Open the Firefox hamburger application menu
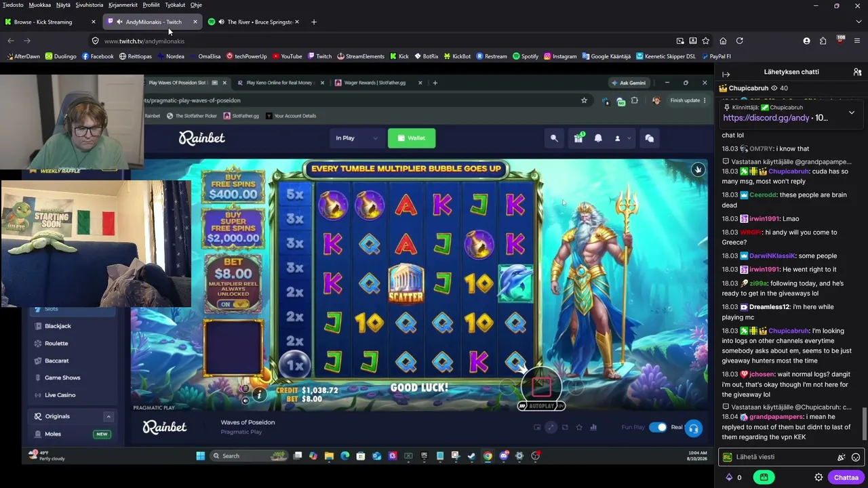The width and height of the screenshot is (868, 488). point(857,41)
